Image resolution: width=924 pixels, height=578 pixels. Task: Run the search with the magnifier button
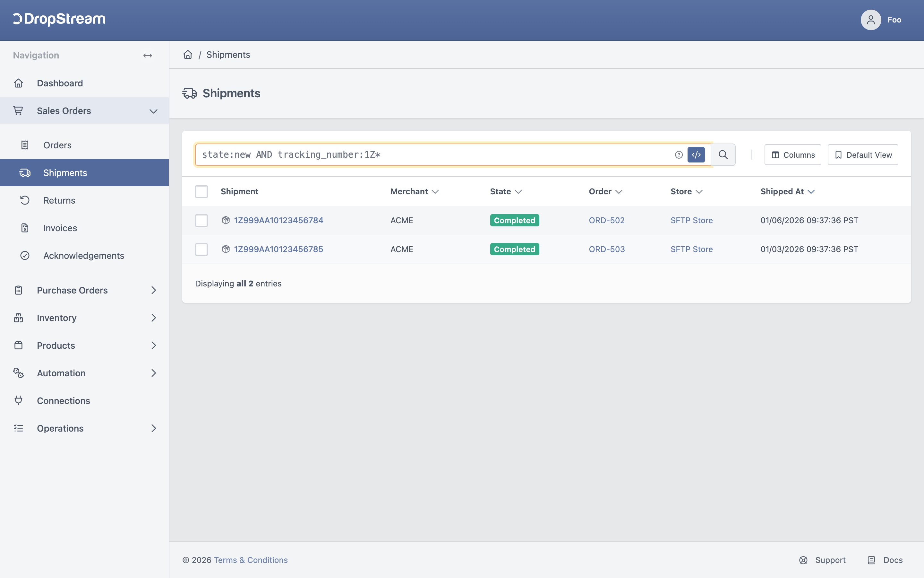(723, 155)
